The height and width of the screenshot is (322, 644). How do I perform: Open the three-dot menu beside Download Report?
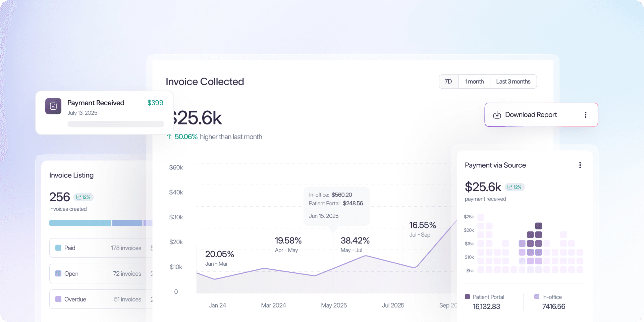585,115
